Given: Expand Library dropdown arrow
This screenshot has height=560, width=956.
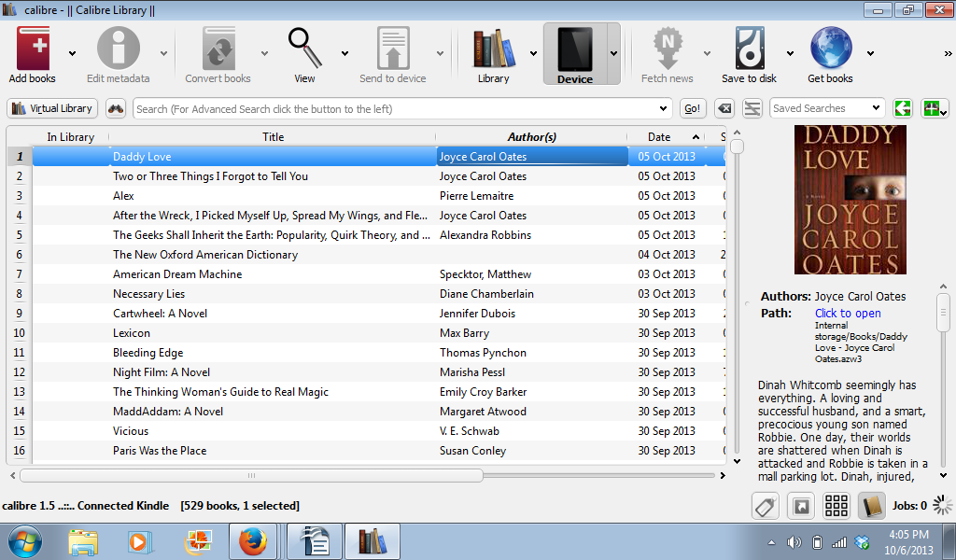Looking at the screenshot, I should [533, 53].
